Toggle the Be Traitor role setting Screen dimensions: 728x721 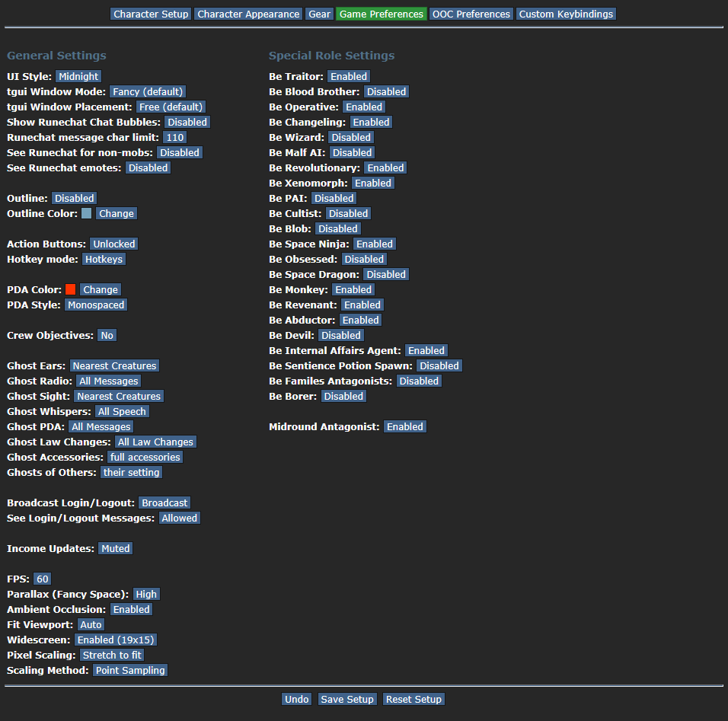coord(349,76)
